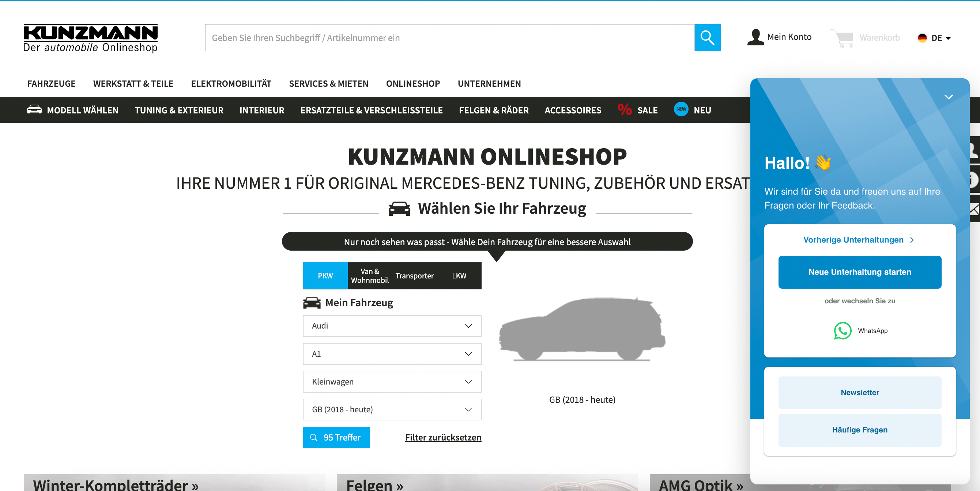Click the Felgen banner

point(487,482)
